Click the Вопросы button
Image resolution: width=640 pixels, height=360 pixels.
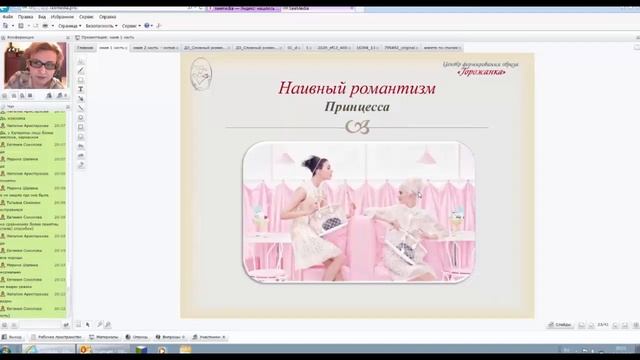pyautogui.click(x=170, y=337)
